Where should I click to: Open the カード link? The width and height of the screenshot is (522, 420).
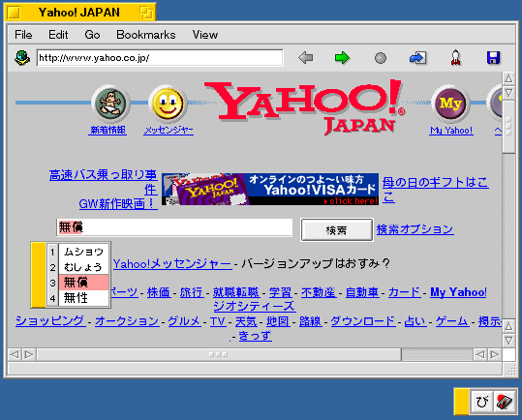click(x=405, y=292)
